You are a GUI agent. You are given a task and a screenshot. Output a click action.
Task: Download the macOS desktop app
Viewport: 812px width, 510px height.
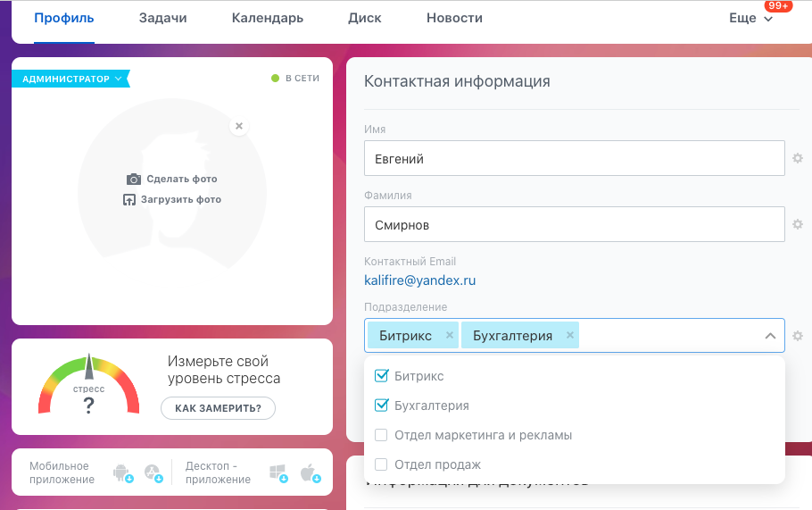311,472
